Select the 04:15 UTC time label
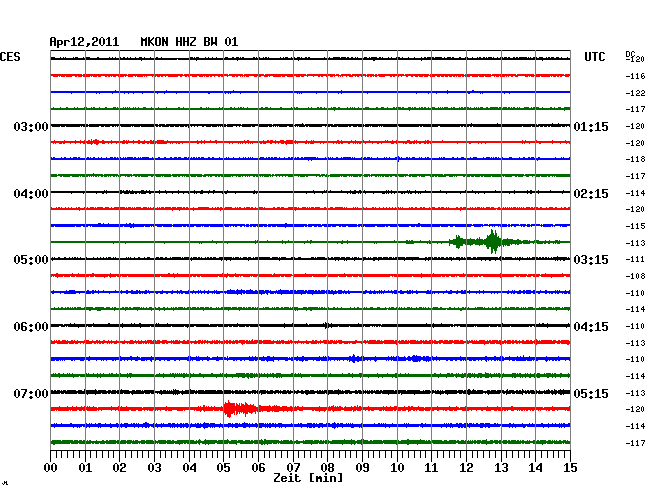 591,327
